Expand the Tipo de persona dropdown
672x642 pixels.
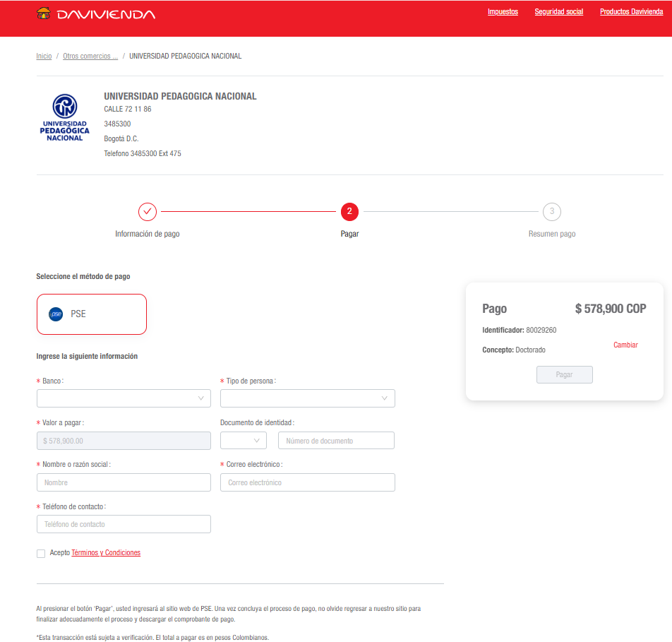tap(307, 398)
